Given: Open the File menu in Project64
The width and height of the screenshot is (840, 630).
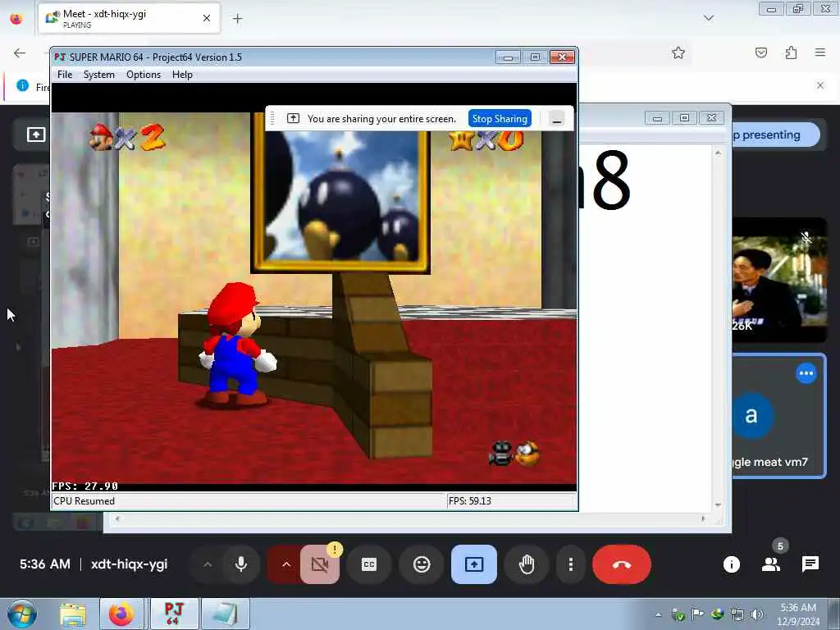Looking at the screenshot, I should pos(64,75).
